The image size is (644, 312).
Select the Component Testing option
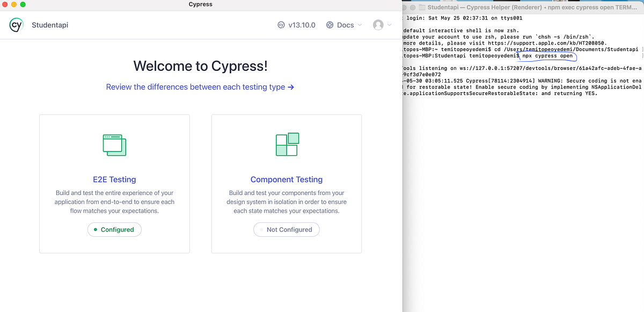287,179
